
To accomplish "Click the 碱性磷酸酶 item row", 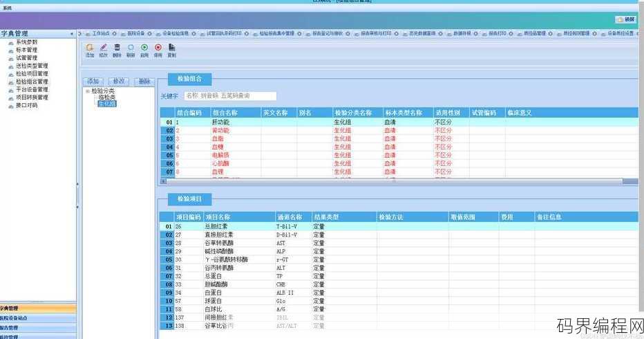I will coord(399,251).
